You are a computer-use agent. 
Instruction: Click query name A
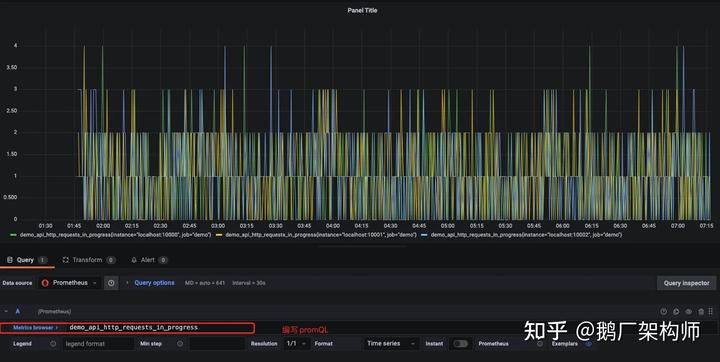[17, 311]
